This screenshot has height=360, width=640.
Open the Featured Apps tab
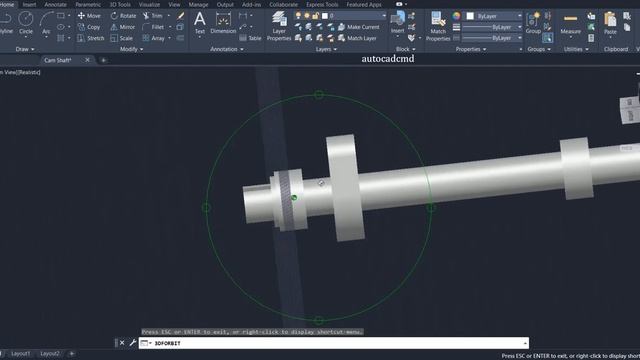tap(364, 4)
